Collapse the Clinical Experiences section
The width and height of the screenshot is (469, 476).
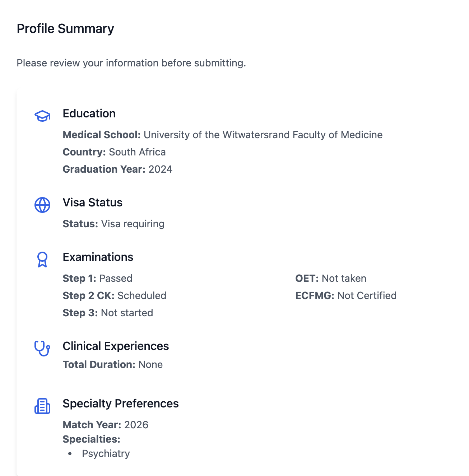116,346
